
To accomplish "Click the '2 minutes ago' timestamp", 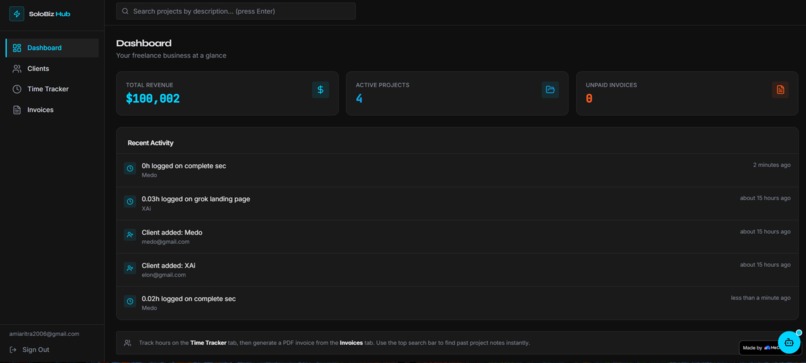I will tap(772, 165).
